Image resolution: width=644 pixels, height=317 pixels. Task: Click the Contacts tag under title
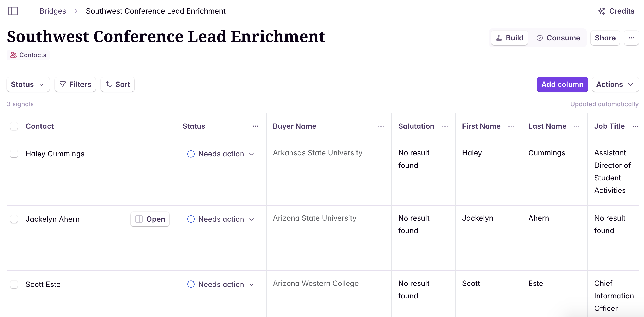click(28, 55)
